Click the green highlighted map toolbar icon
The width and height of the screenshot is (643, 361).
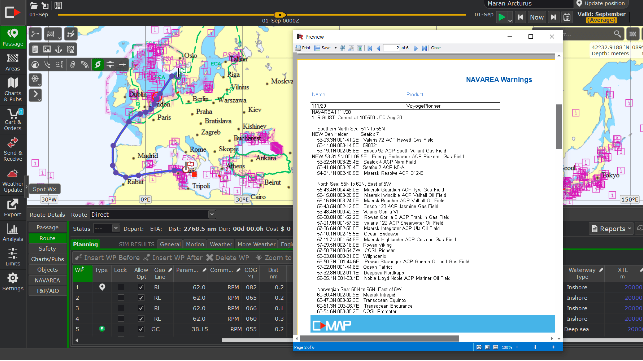98,64
